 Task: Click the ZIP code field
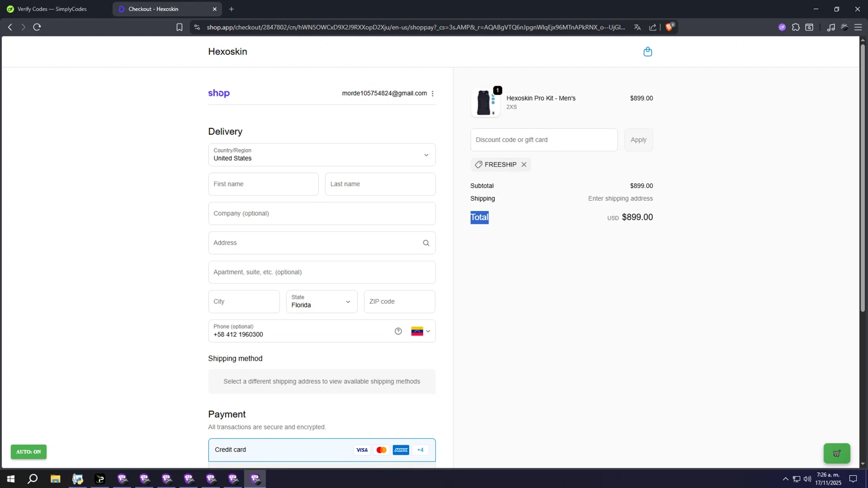tap(399, 302)
